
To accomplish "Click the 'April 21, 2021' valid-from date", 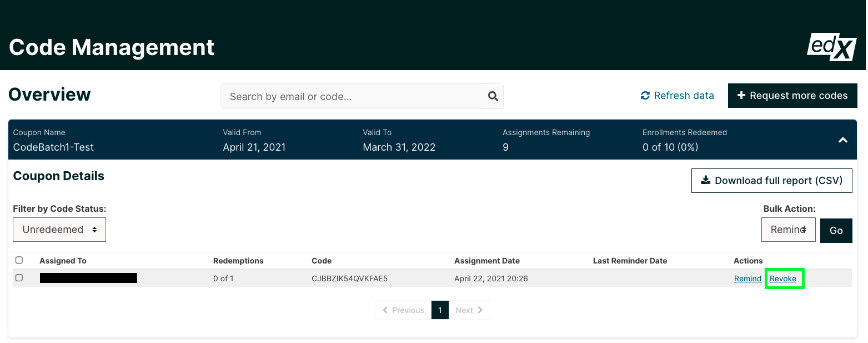I will (254, 147).
